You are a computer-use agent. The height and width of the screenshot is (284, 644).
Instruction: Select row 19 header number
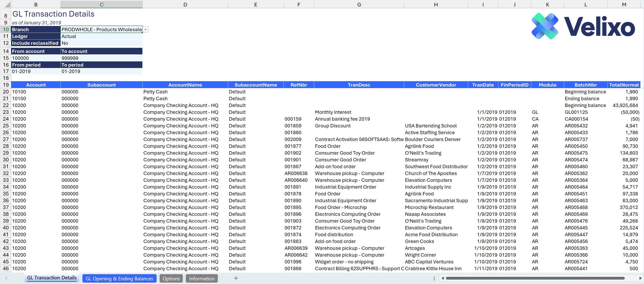pos(6,85)
